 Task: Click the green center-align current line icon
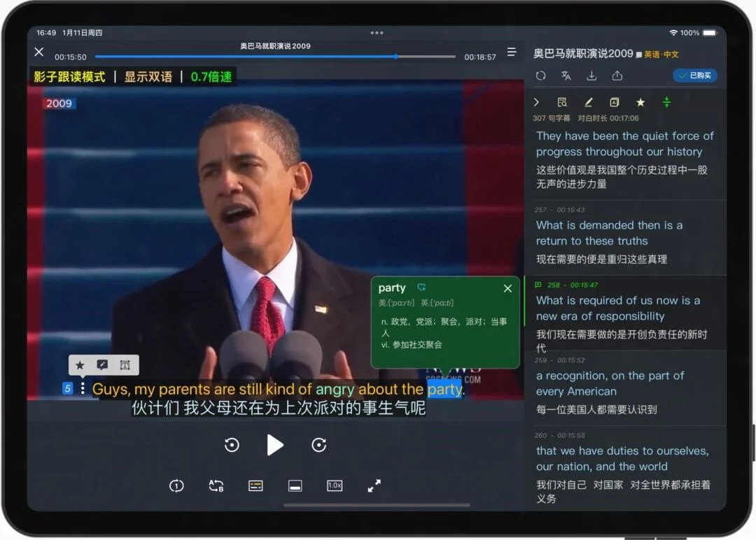[666, 102]
